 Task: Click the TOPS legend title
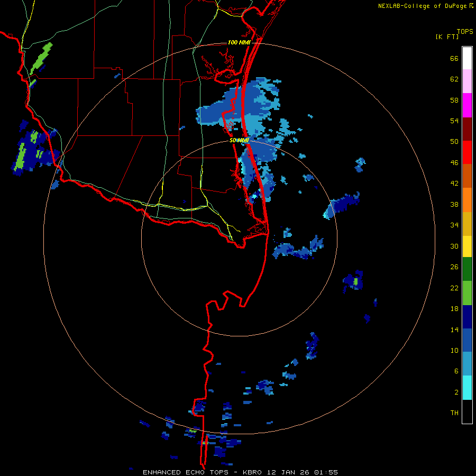[465, 31]
